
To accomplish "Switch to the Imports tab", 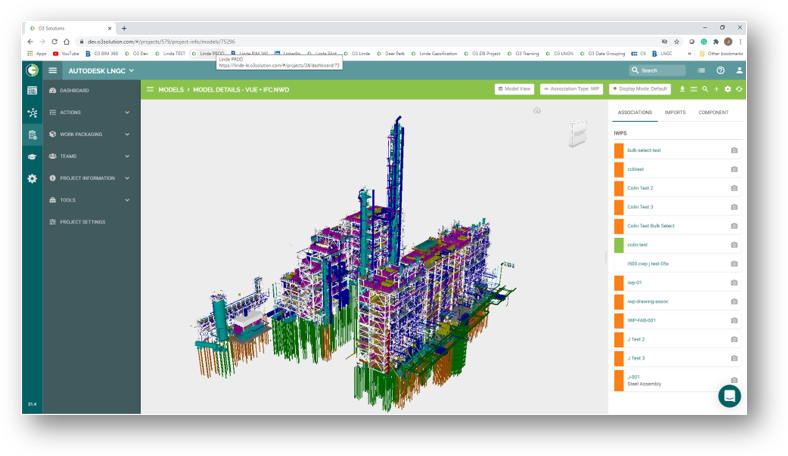I will pyautogui.click(x=675, y=112).
